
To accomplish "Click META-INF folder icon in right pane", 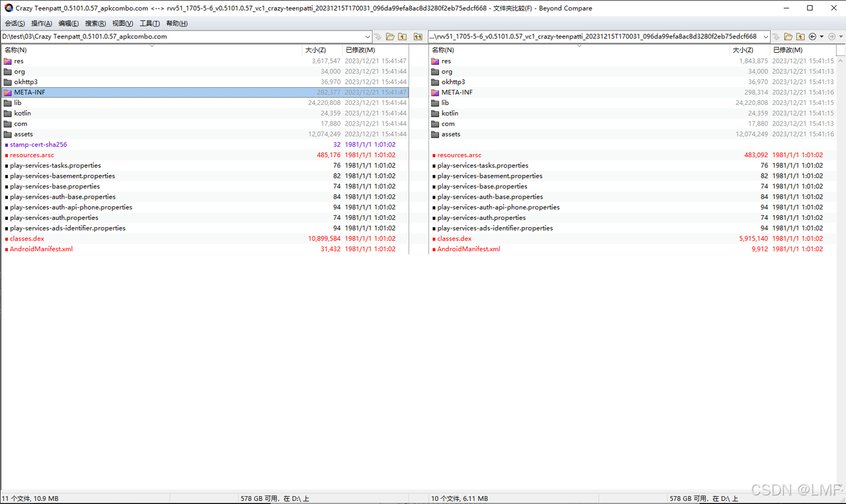I will (435, 92).
